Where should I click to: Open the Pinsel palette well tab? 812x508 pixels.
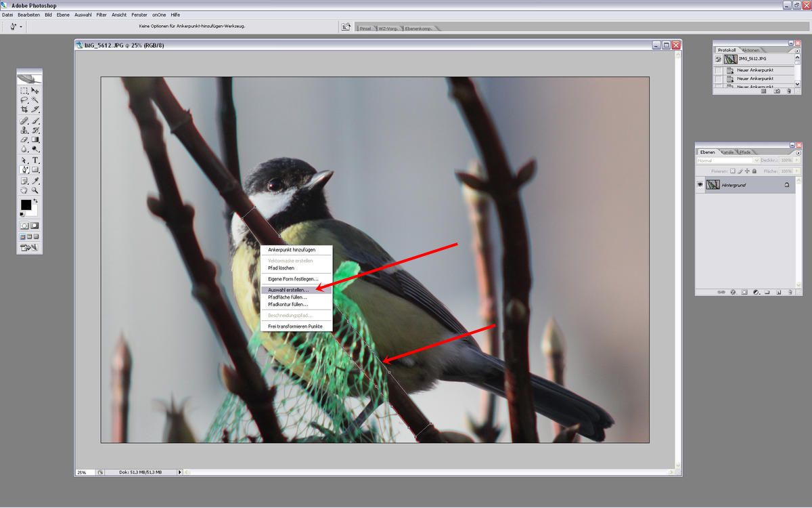(365, 28)
